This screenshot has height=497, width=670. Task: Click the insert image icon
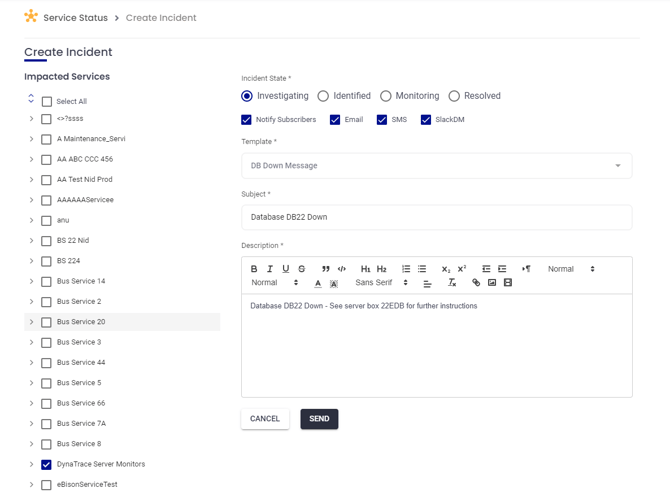click(492, 283)
